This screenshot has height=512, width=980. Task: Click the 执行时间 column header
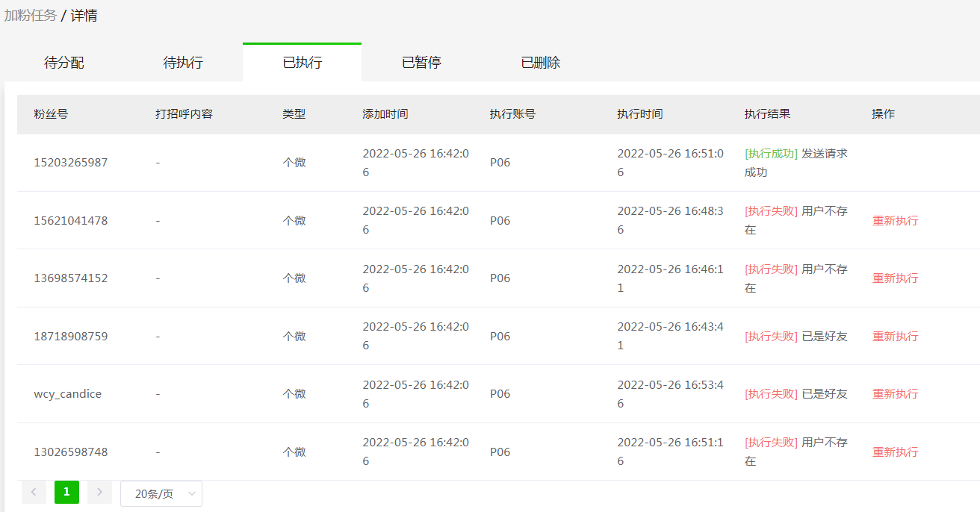(x=639, y=114)
